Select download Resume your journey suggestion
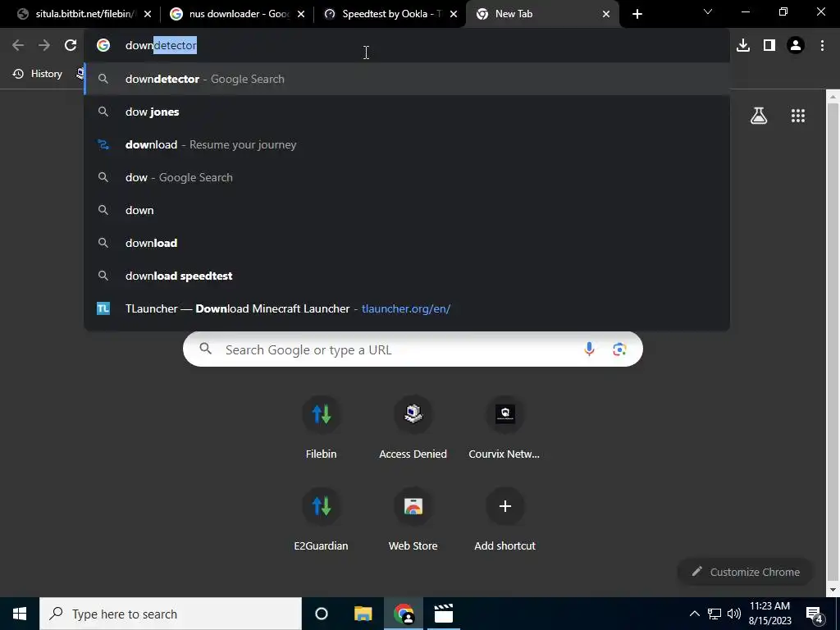 tap(407, 144)
